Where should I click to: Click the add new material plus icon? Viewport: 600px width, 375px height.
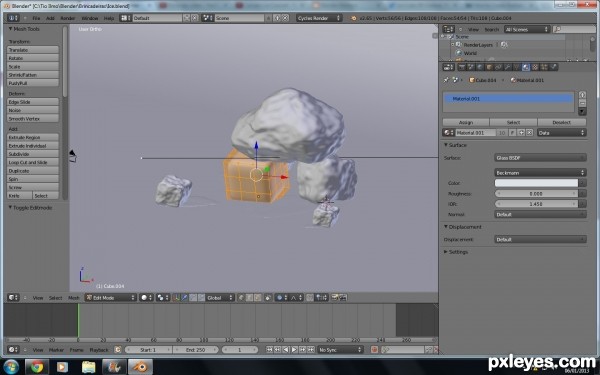pyautogui.click(x=522, y=132)
